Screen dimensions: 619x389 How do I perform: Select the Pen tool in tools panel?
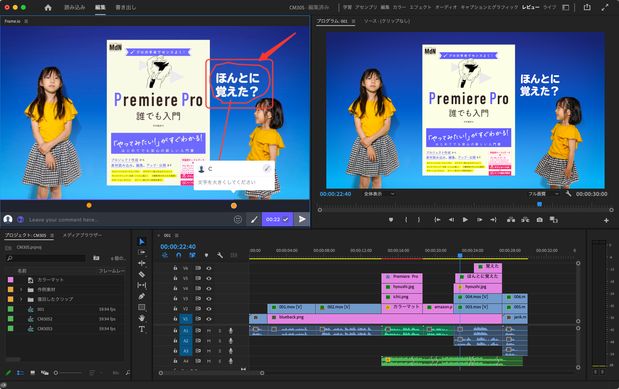142,296
